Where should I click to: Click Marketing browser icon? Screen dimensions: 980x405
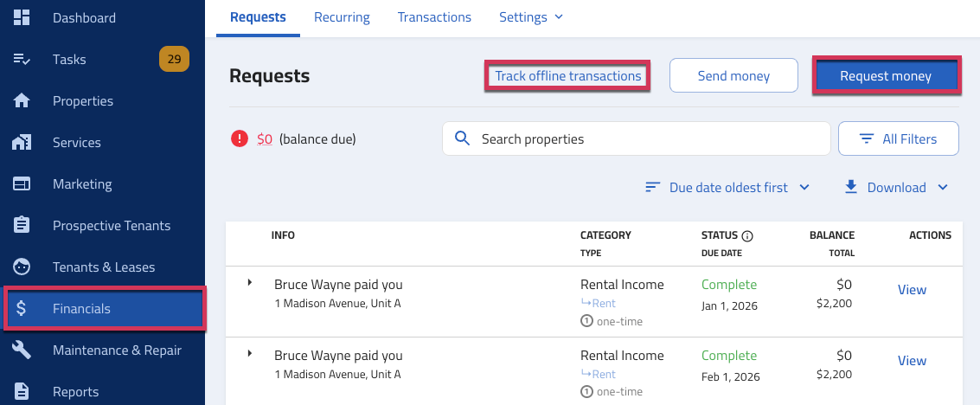(x=22, y=183)
